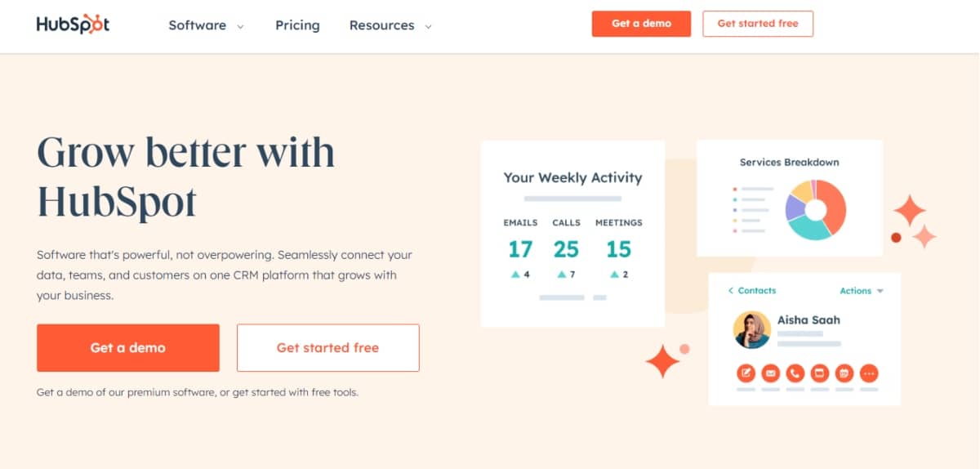This screenshot has width=980, height=469.
Task: Open the Software dropdown menu
Action: (x=206, y=25)
